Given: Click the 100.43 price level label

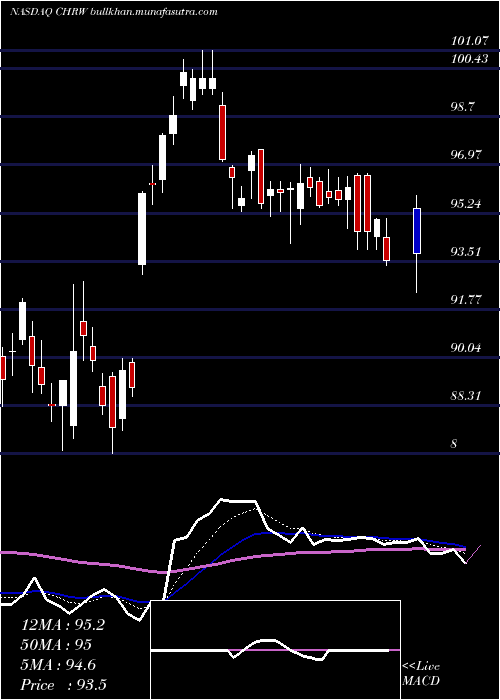Looking at the screenshot, I should (x=469, y=58).
